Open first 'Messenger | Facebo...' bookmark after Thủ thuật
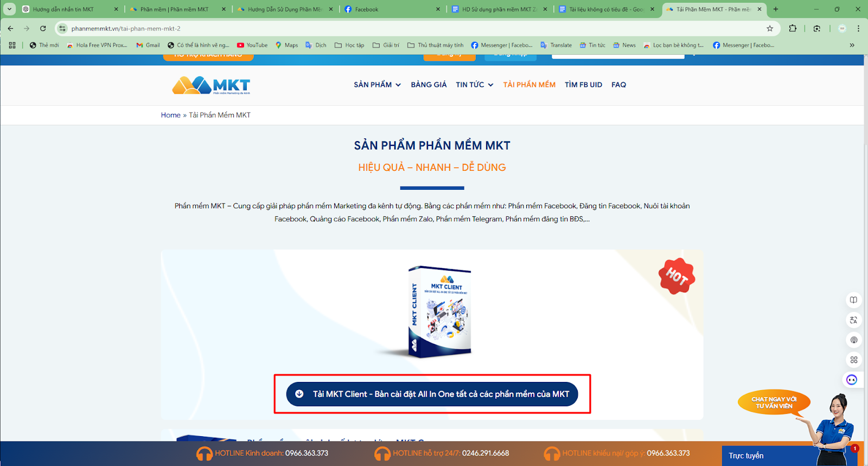The height and width of the screenshot is (466, 868). [501, 45]
